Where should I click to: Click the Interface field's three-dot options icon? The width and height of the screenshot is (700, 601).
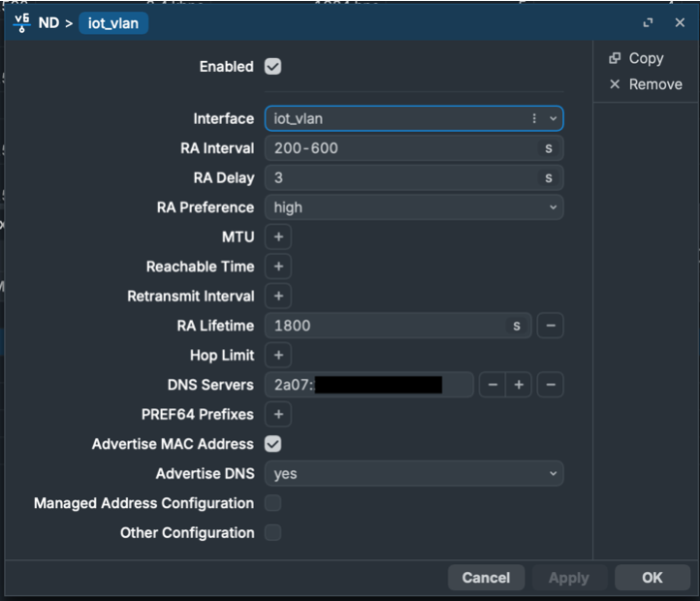[x=534, y=119]
